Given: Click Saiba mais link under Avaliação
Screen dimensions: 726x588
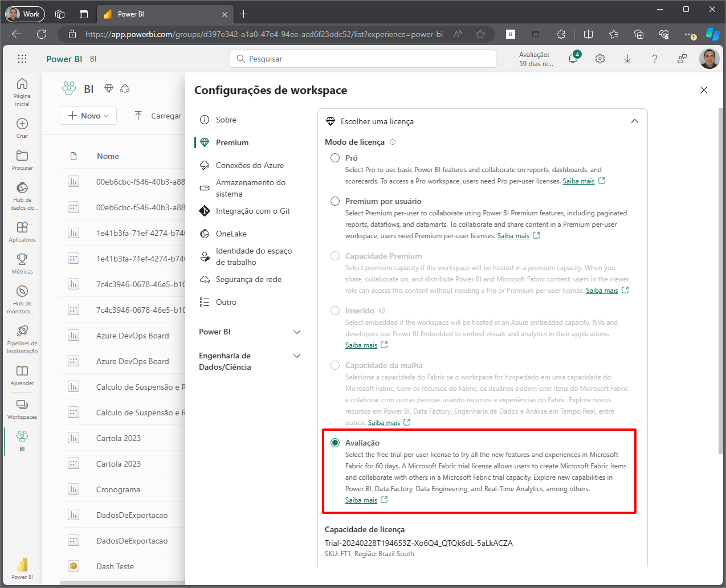Looking at the screenshot, I should point(361,500).
